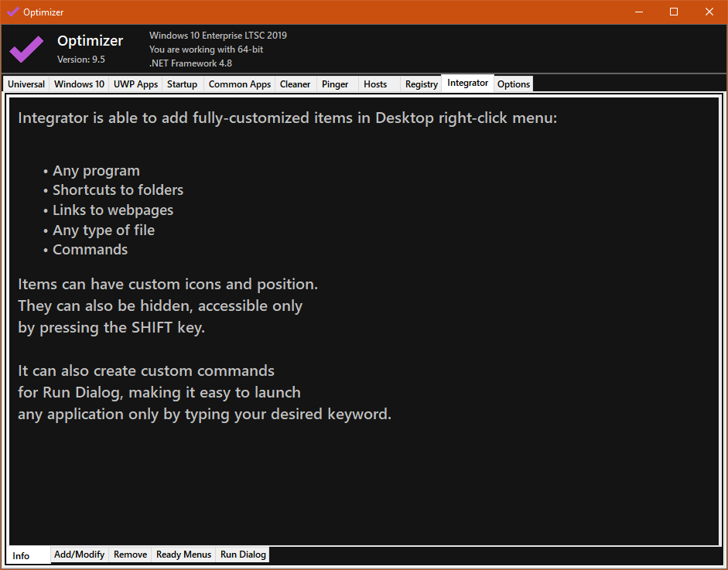The width and height of the screenshot is (728, 570).
Task: Open the Hosts tab
Action: click(x=375, y=84)
